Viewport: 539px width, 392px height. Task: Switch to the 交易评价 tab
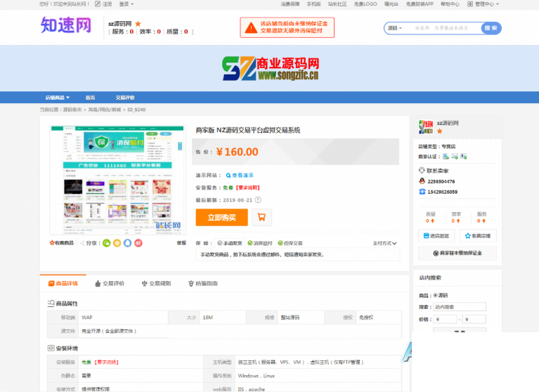(x=108, y=284)
